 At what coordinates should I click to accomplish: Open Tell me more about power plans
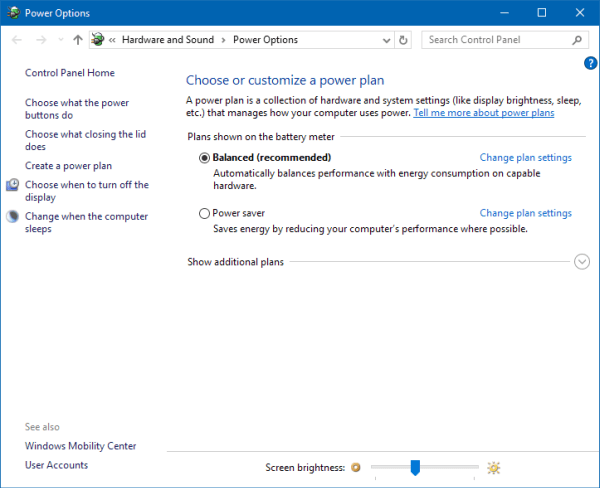click(483, 113)
